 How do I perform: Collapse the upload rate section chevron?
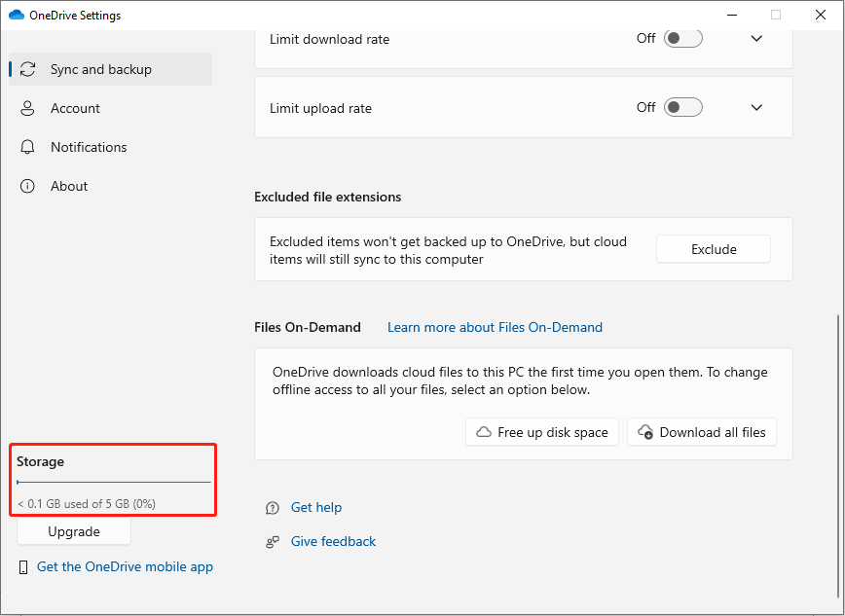[756, 107]
